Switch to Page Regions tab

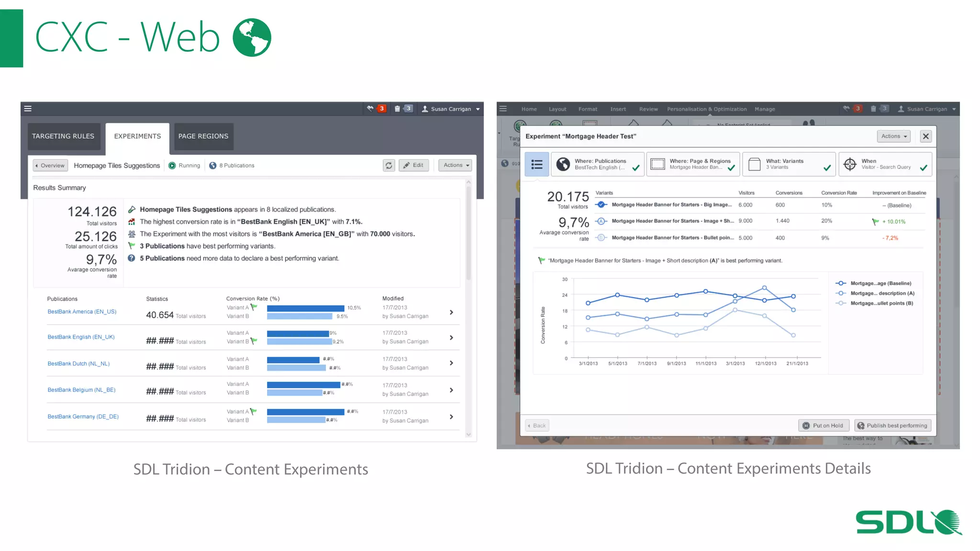pyautogui.click(x=203, y=136)
